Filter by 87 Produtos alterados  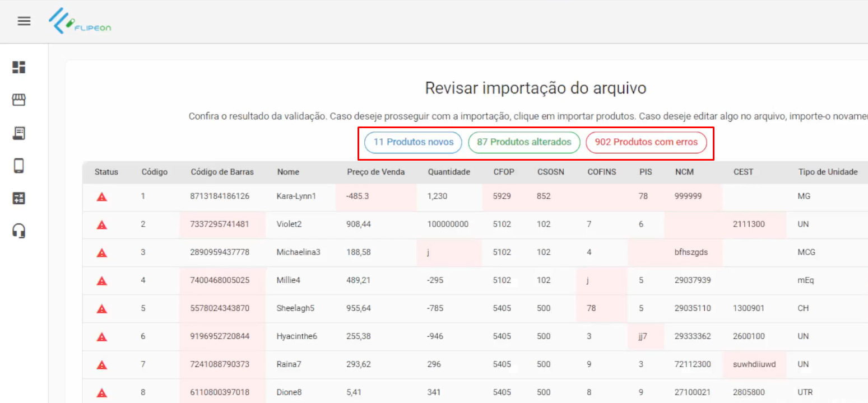523,142
